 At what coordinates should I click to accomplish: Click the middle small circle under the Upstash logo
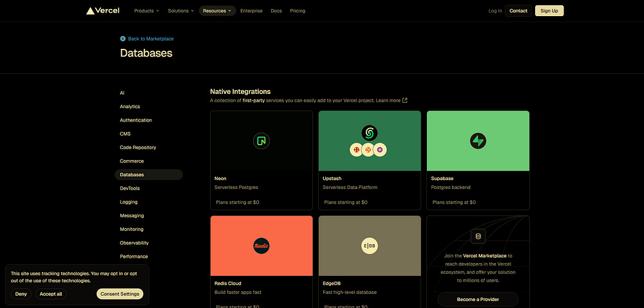pyautogui.click(x=368, y=150)
